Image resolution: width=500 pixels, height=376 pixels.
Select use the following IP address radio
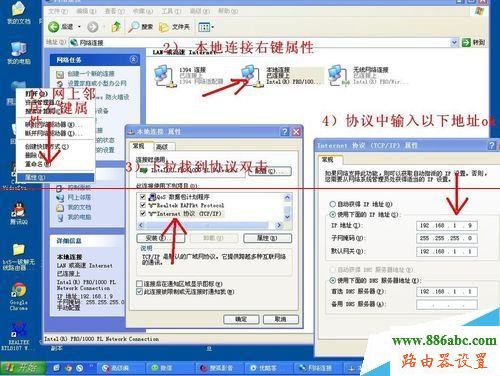click(x=332, y=214)
